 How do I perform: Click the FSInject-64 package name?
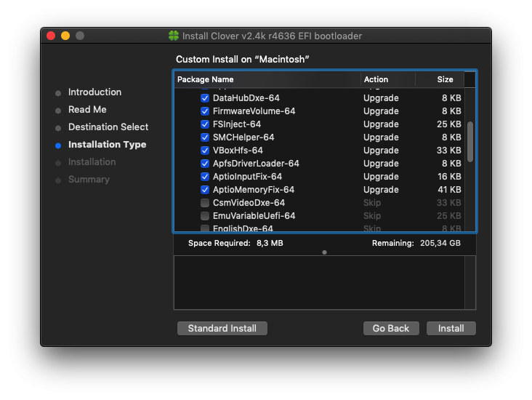click(237, 124)
